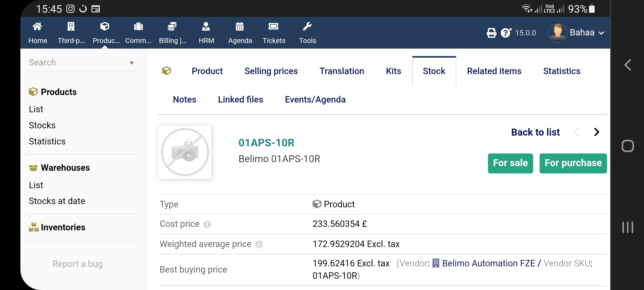The image size is (644, 290).
Task: Click the Inventories heading in sidebar
Action: pos(63,227)
